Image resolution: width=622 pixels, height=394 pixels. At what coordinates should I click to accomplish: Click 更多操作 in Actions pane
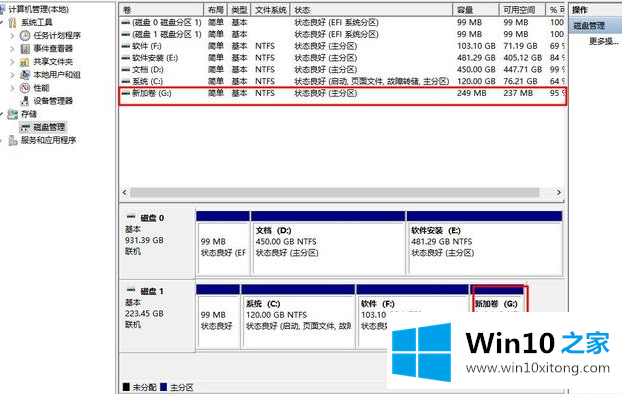pyautogui.click(x=603, y=41)
